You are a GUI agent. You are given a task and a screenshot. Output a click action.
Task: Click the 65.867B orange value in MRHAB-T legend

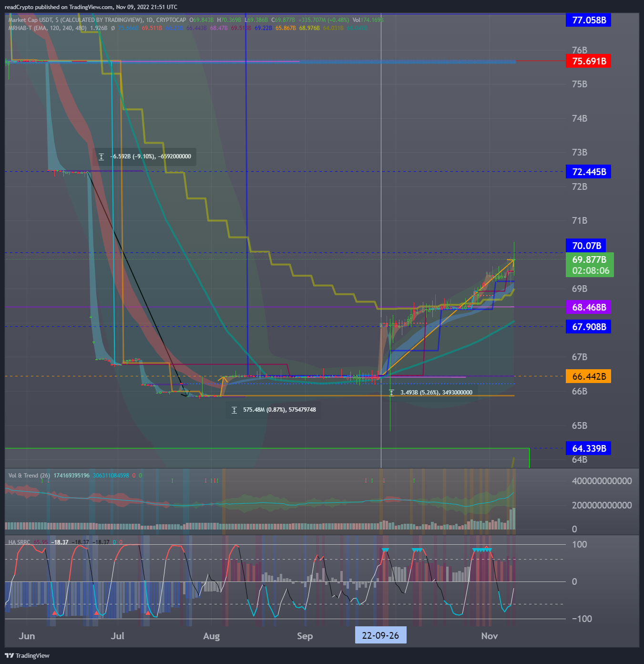tap(286, 28)
